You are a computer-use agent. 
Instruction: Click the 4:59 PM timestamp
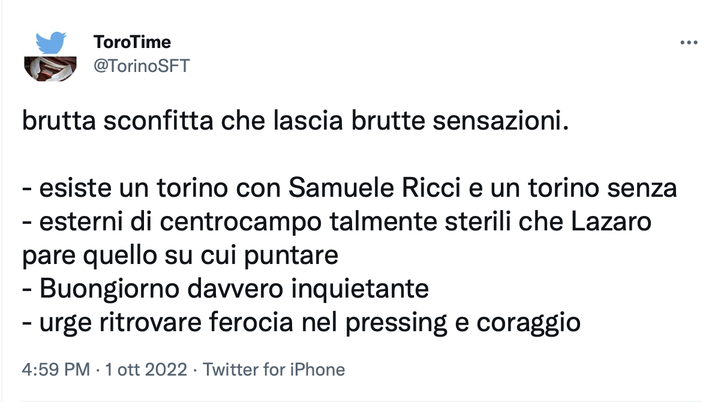(56, 369)
